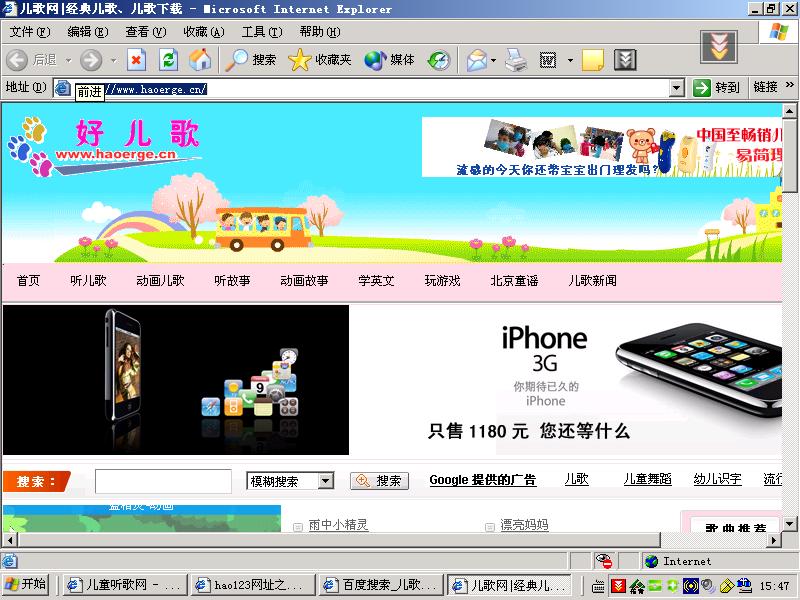Screen dimensions: 800x600
Task: Click the small gray double-arrow toolbar icon
Action: pos(625,60)
